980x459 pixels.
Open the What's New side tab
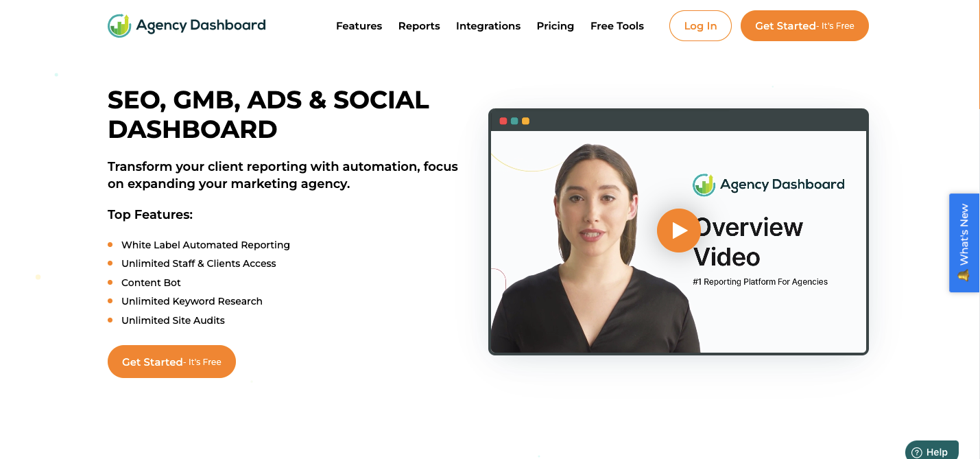pos(964,243)
